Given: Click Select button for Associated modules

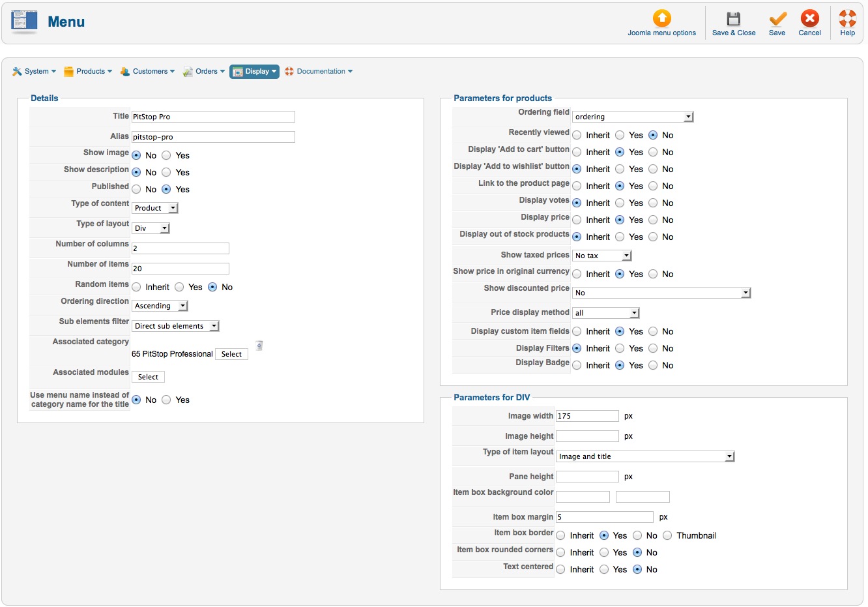Looking at the screenshot, I should 148,377.
